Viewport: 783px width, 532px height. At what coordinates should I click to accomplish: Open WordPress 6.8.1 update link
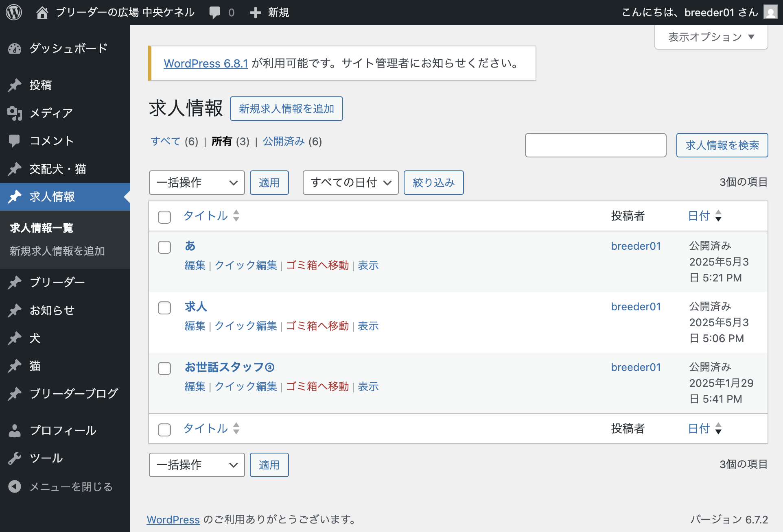(x=206, y=63)
